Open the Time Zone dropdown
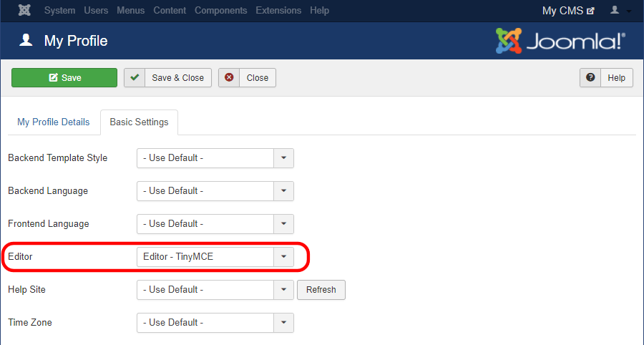Screen dimensions: 644x345 coord(215,322)
